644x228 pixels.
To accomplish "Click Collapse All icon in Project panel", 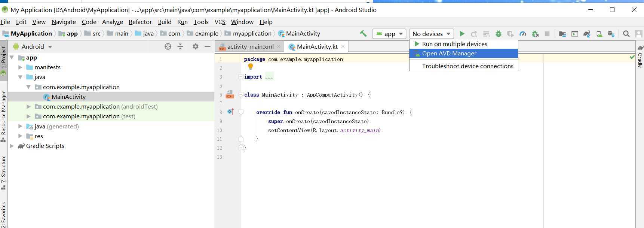I will 180,46.
